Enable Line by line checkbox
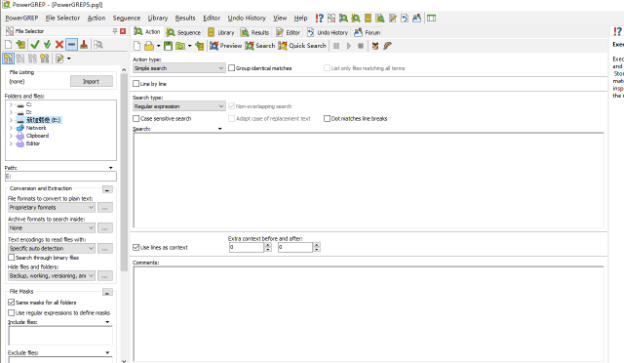Image resolution: width=624 pixels, height=363 pixels. pos(136,84)
